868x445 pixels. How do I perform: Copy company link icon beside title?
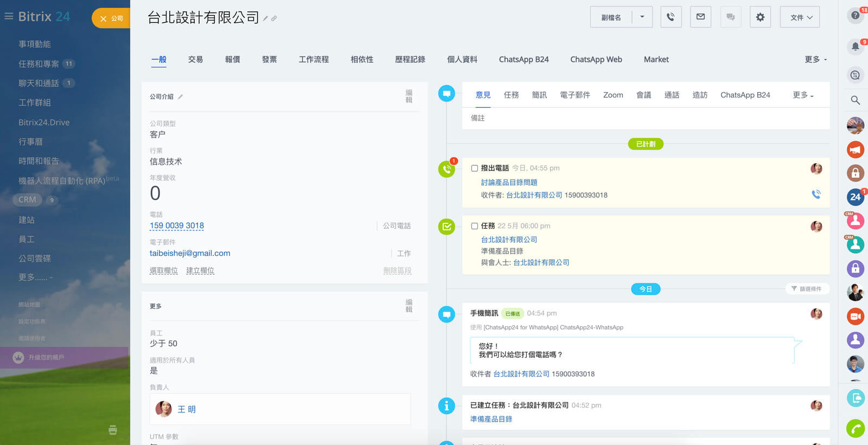[x=274, y=18]
